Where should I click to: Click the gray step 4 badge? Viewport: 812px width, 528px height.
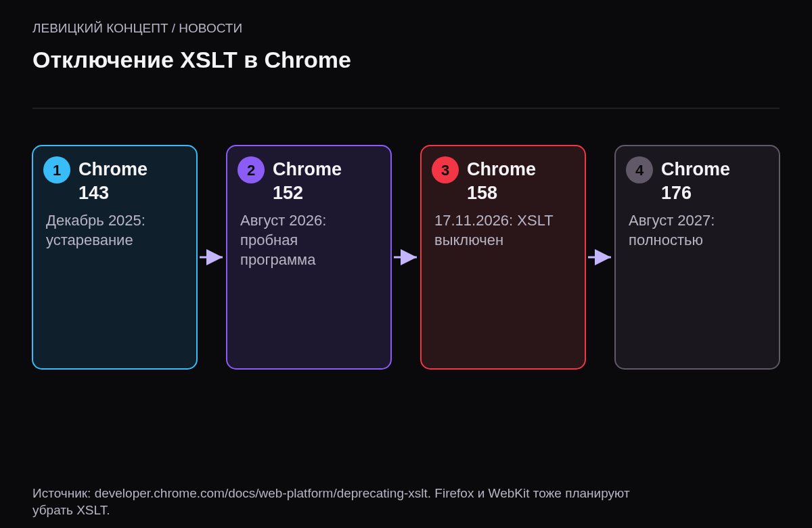pyautogui.click(x=639, y=170)
